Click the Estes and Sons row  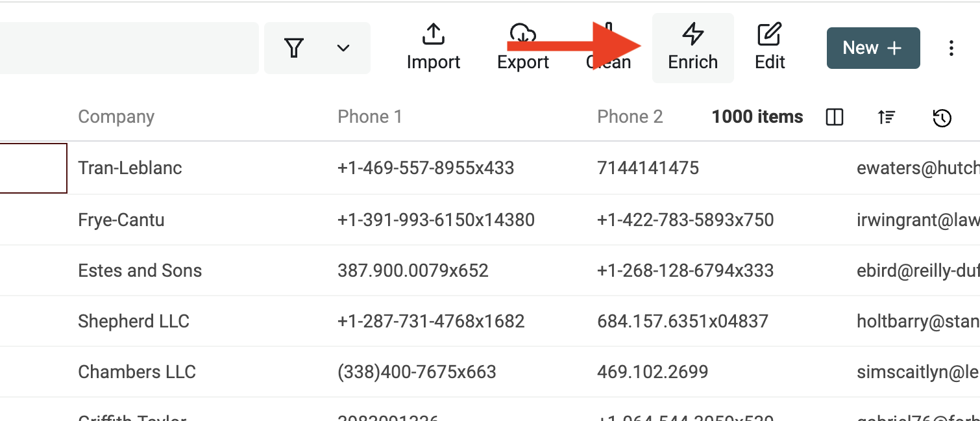point(140,270)
